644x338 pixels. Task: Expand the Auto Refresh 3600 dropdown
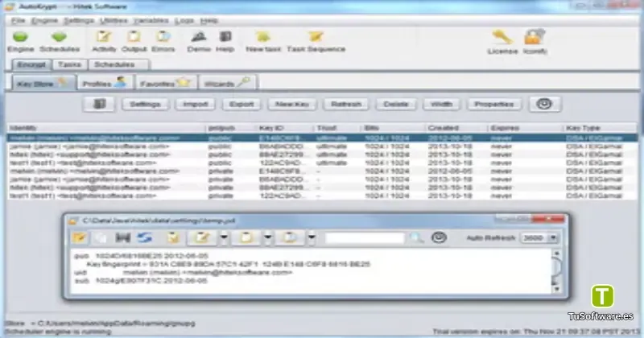click(553, 237)
